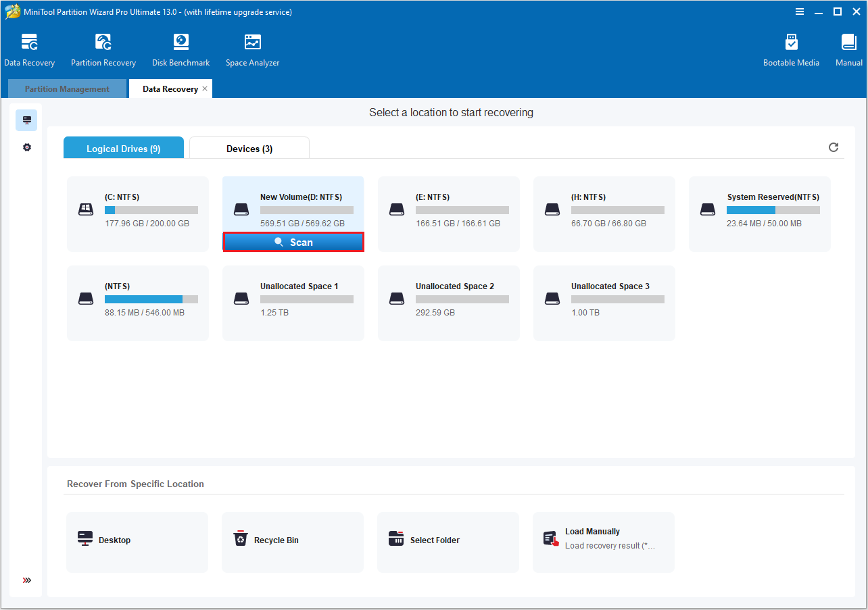Refresh the list of drives

(833, 147)
